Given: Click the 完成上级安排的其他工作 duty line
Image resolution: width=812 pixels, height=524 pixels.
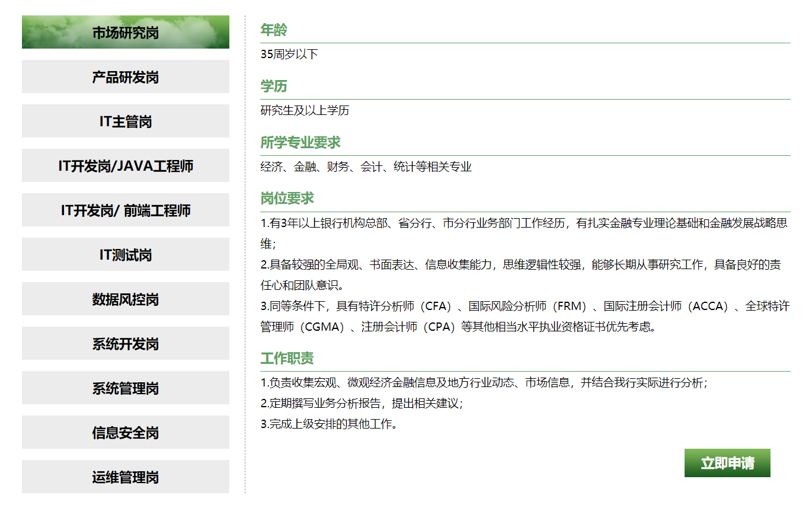Looking at the screenshot, I should (x=329, y=424).
